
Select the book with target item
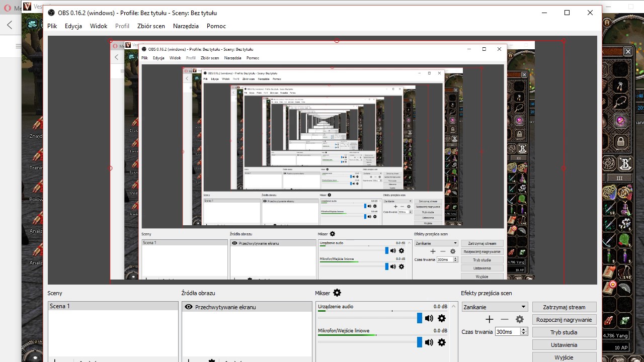tap(609, 287)
